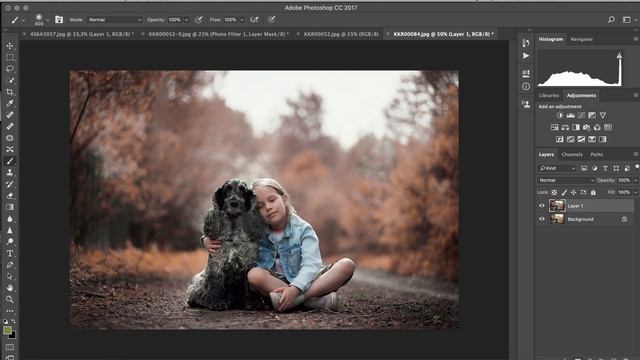Select the Rectangular Marquee tool
640x360 pixels.
coord(10,57)
